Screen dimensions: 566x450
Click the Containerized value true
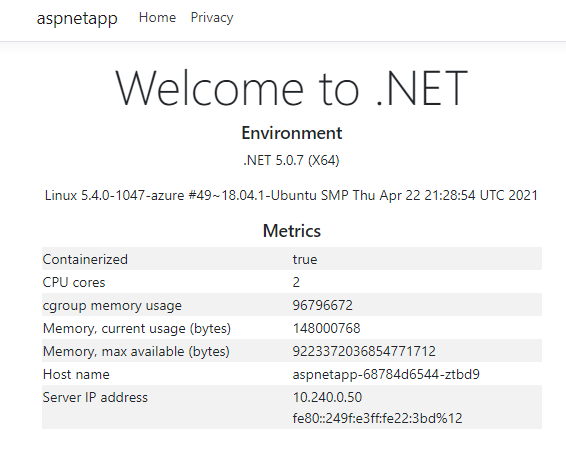click(x=305, y=259)
